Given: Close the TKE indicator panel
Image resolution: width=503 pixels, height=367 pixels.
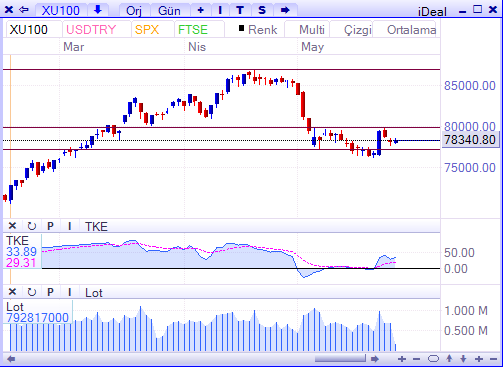Looking at the screenshot, I should 12,226.
